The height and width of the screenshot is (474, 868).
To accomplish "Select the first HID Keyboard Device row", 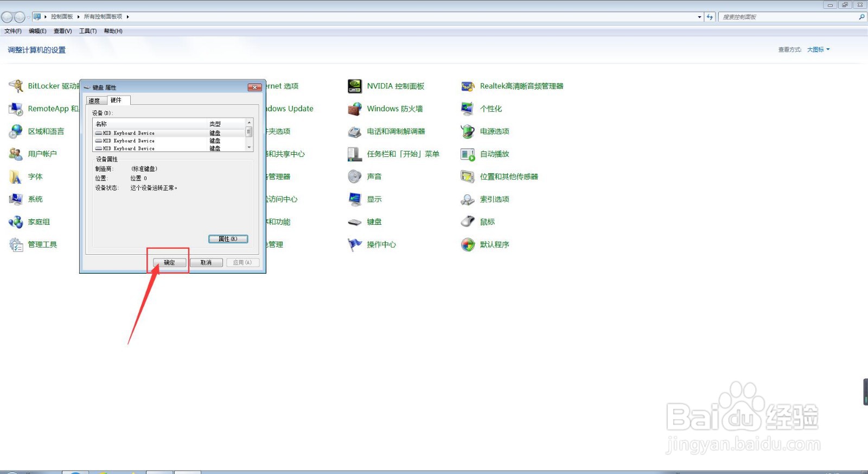I will 170,133.
